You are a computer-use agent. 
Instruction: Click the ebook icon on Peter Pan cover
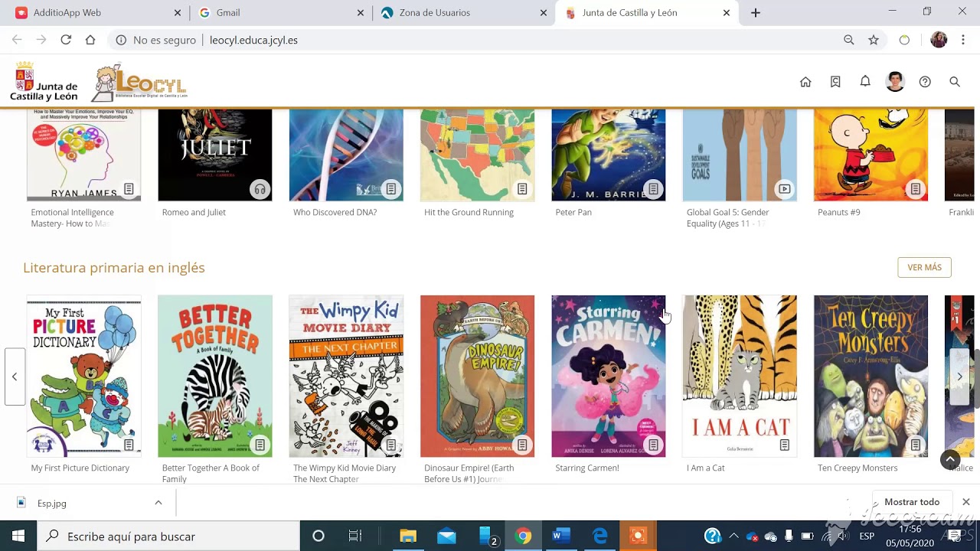pos(653,189)
